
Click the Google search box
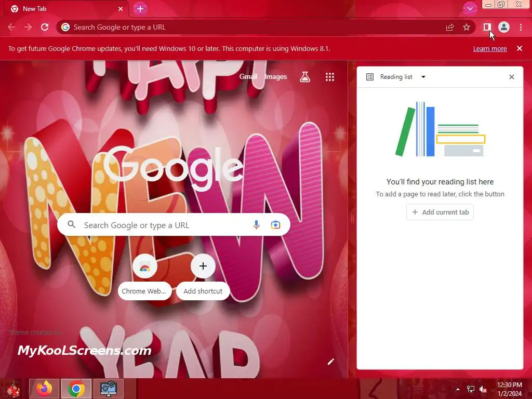tap(174, 224)
